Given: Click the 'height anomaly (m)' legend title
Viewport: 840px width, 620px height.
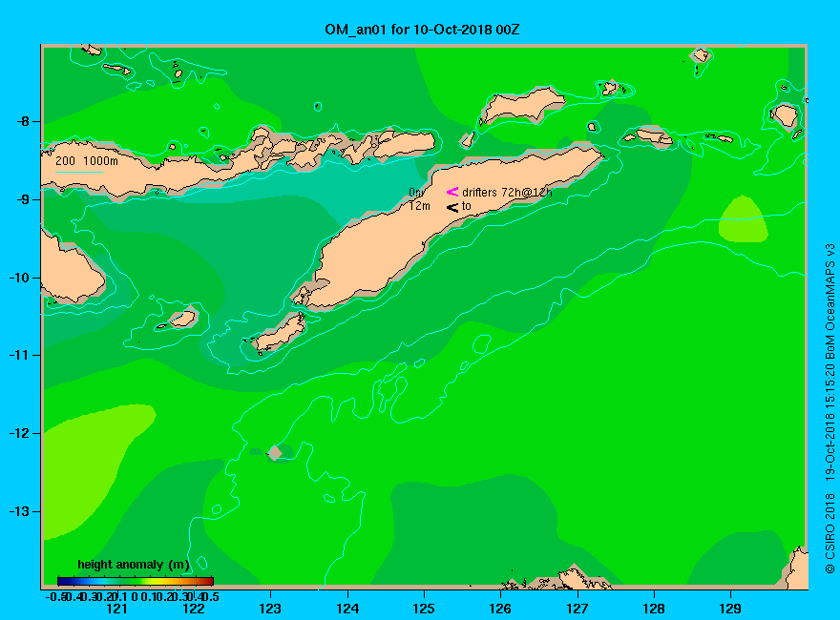Looking at the screenshot, I should point(134,565).
